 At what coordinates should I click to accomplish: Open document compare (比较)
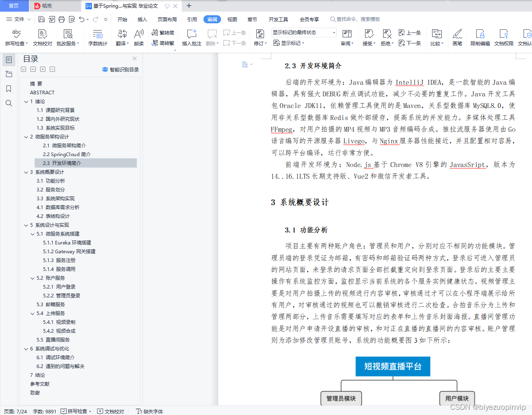click(x=437, y=38)
